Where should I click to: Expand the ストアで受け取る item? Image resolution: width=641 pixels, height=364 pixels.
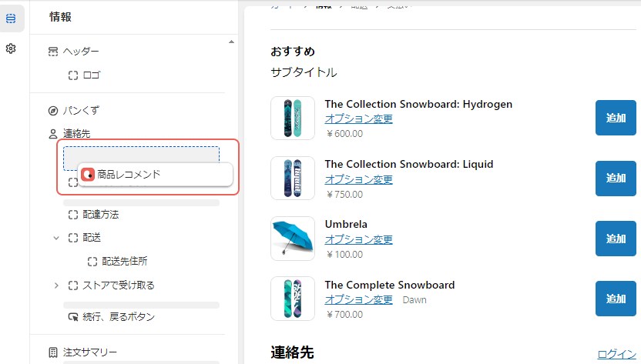point(56,286)
